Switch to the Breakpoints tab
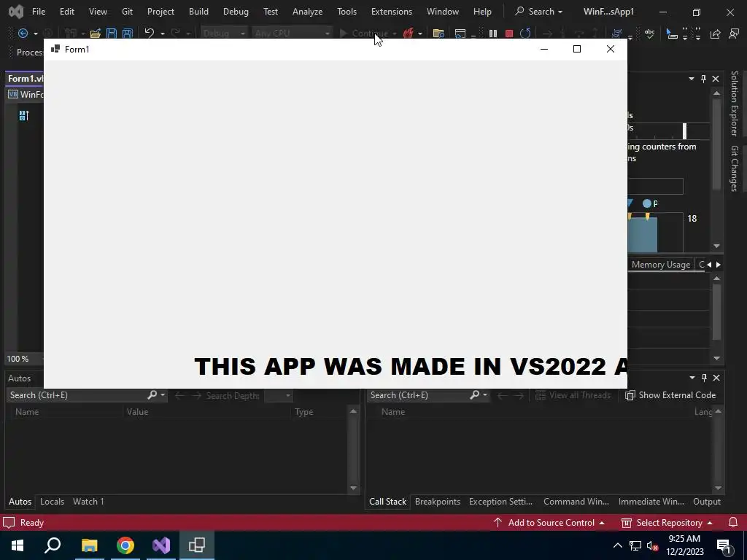Viewport: 747px width, 560px height. click(438, 502)
